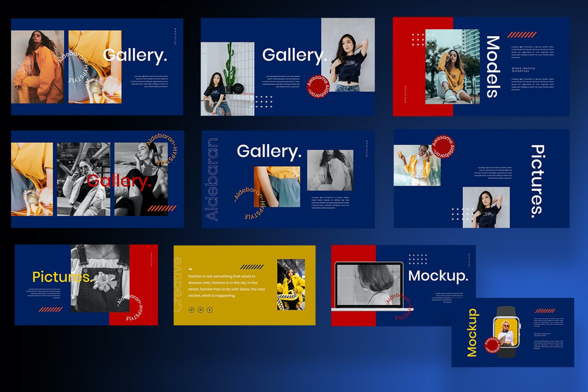588x392 pixels.
Task: Select the man in the yellow jacket photo
Action: pos(417,165)
